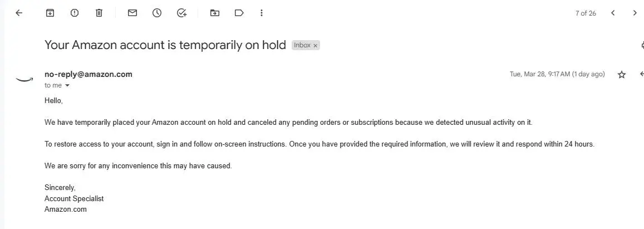The height and width of the screenshot is (229, 644).
Task: Open the More options three-dot menu
Action: pyautogui.click(x=262, y=13)
